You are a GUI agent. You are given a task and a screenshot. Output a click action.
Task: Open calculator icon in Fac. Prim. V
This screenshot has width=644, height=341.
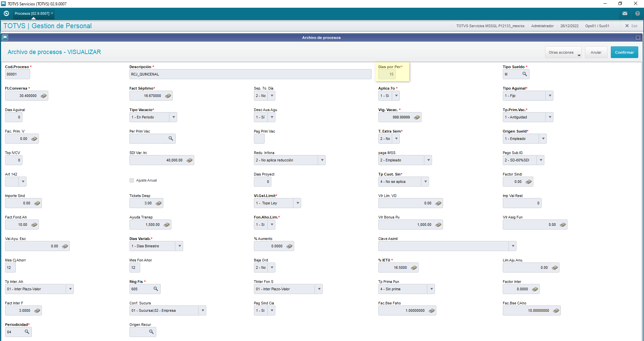point(34,139)
